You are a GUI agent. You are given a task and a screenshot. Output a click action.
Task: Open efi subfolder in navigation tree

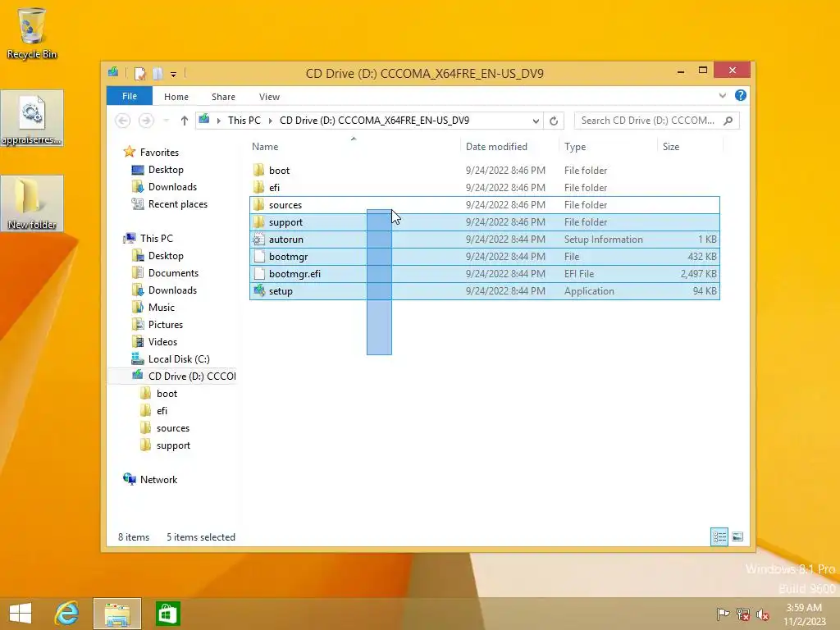point(162,411)
